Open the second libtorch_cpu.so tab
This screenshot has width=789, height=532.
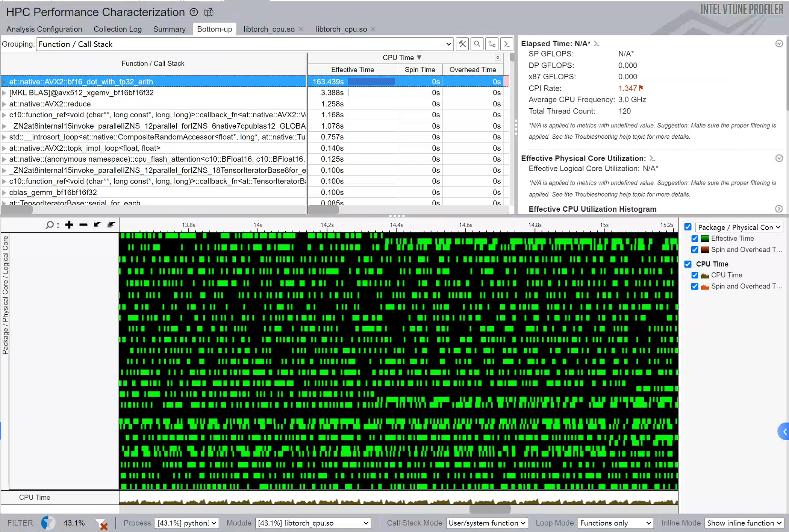341,29
